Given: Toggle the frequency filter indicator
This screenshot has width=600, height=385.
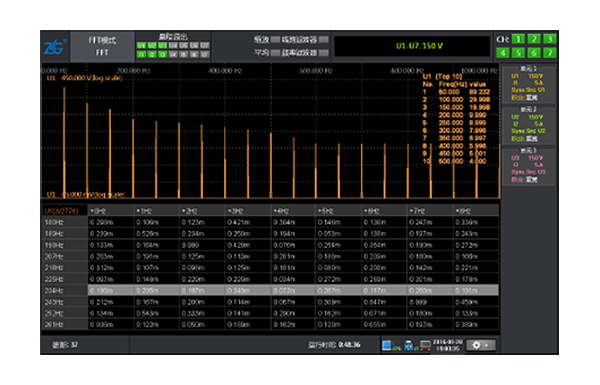Looking at the screenshot, I should click(x=324, y=53).
